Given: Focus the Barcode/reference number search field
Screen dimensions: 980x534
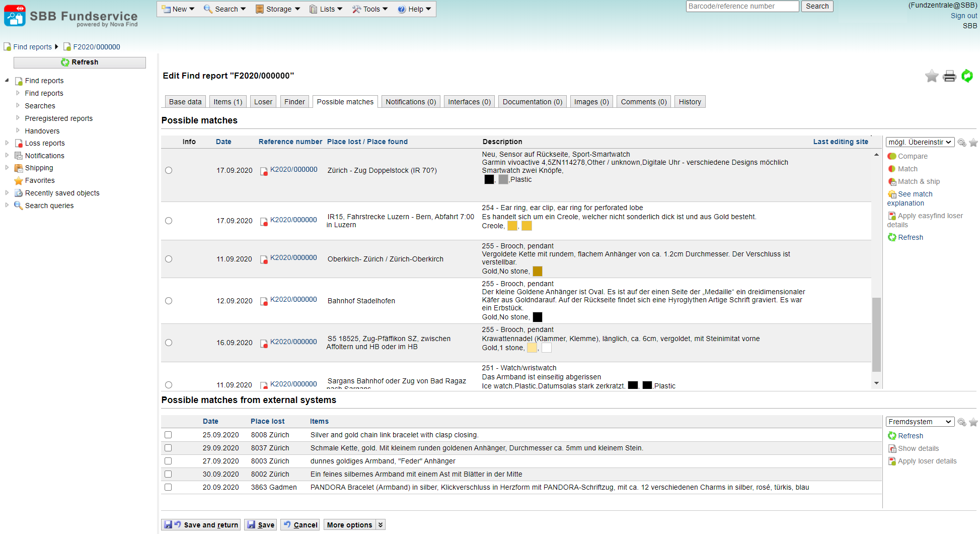Looking at the screenshot, I should [742, 6].
